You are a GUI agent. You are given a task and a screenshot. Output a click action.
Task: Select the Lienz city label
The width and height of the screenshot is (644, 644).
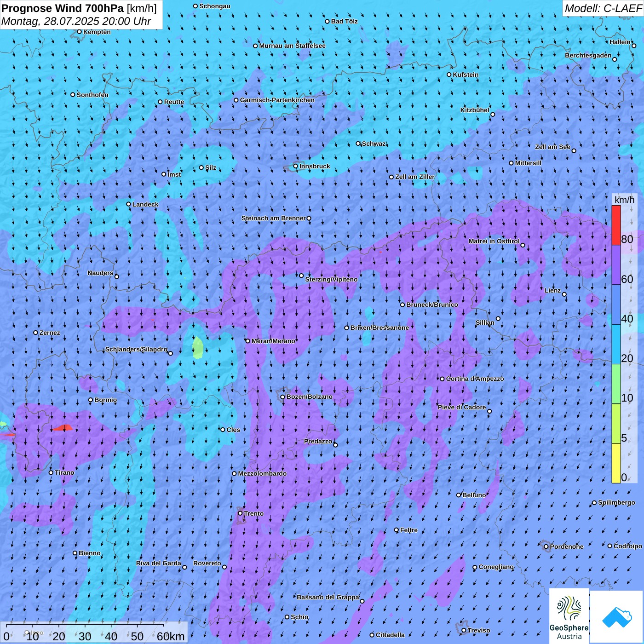[x=552, y=290]
